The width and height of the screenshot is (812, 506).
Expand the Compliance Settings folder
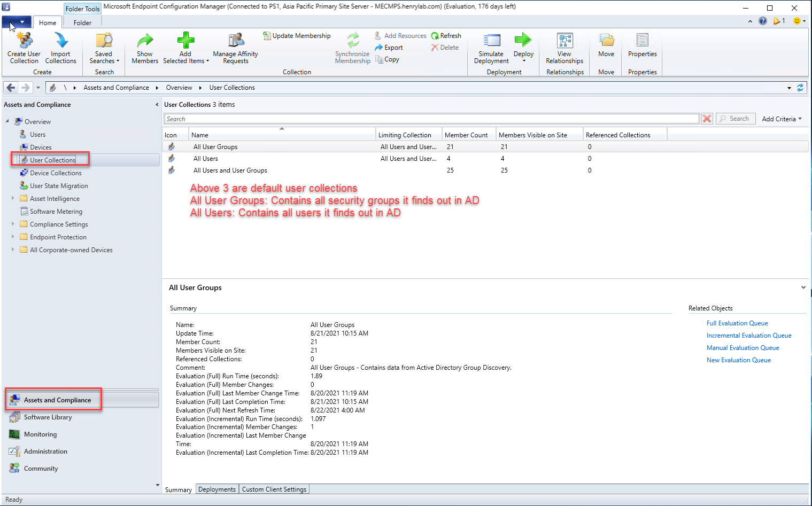[13, 224]
